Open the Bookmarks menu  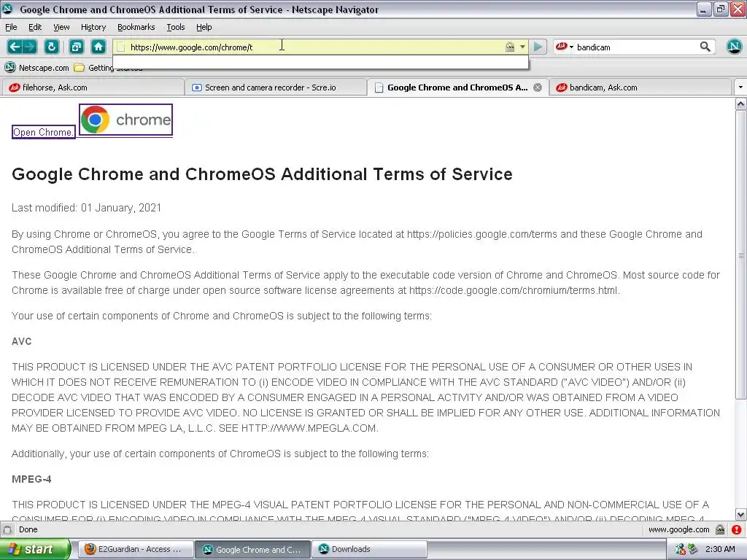[136, 27]
